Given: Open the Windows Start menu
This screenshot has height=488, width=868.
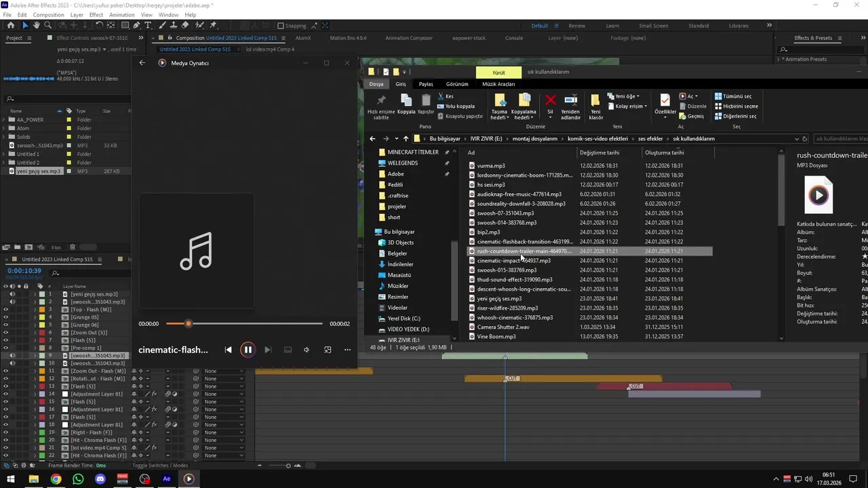Looking at the screenshot, I should click(x=11, y=479).
